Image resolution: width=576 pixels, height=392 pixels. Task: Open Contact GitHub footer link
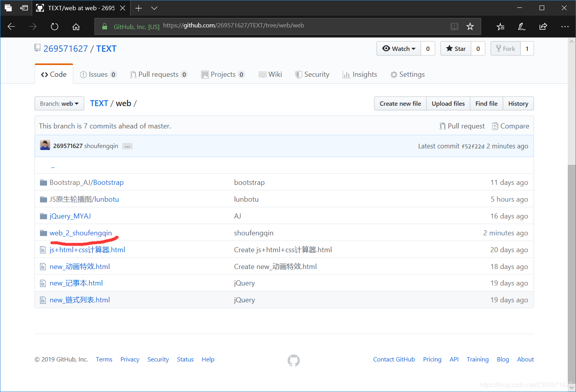coord(394,359)
